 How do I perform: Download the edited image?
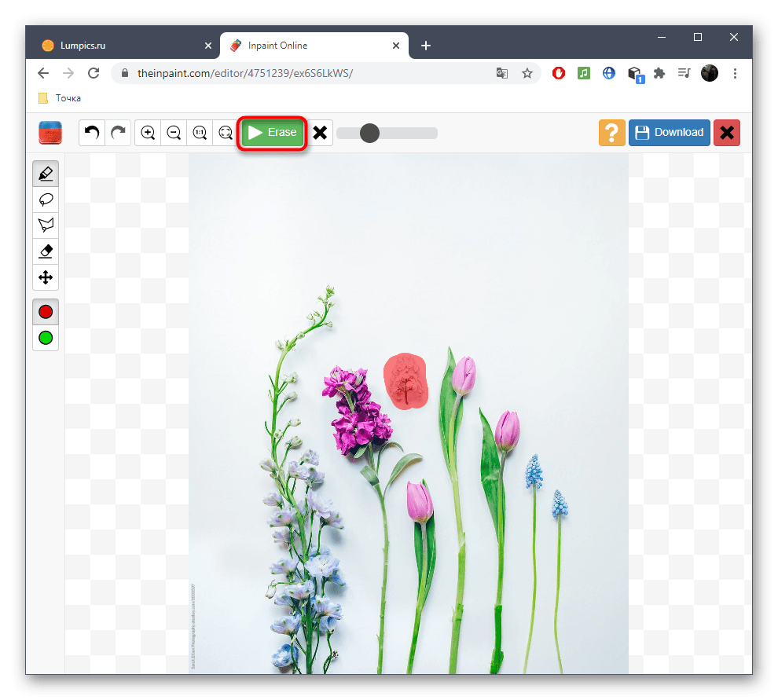[669, 133]
